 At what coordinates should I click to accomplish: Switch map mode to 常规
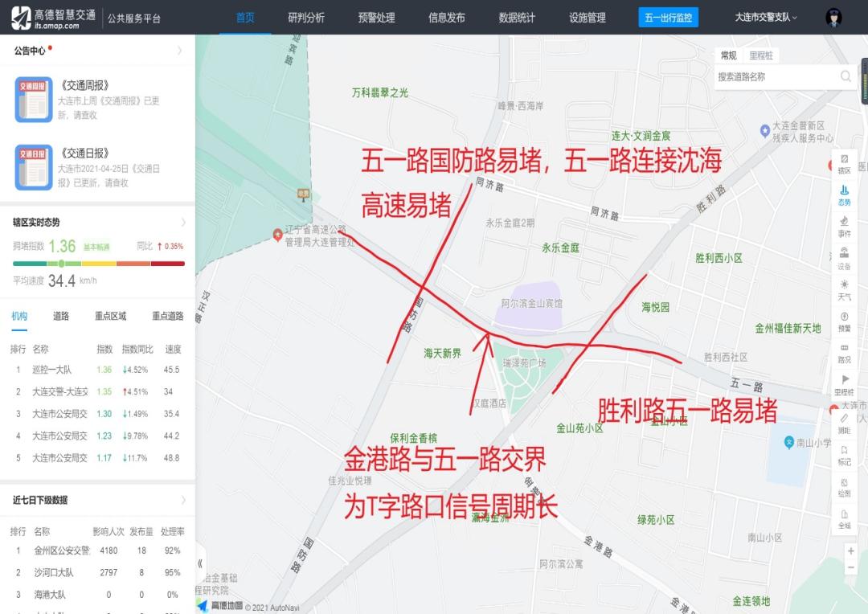pos(728,55)
